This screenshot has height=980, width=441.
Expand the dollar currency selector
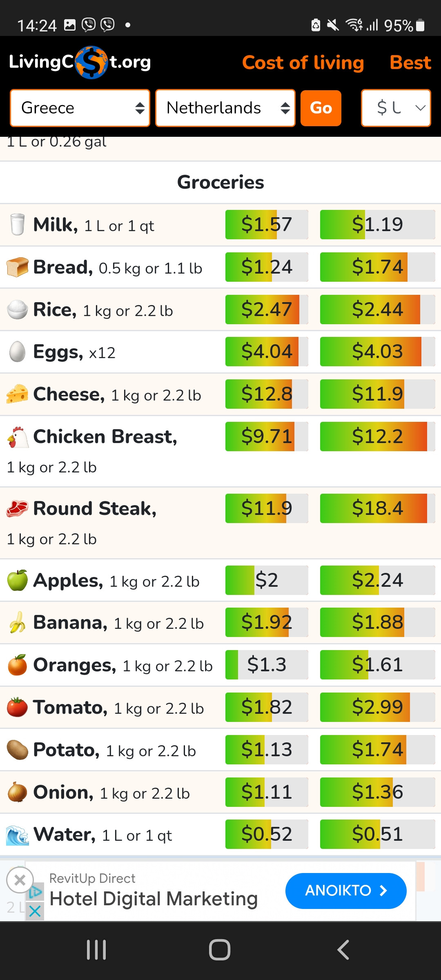396,108
